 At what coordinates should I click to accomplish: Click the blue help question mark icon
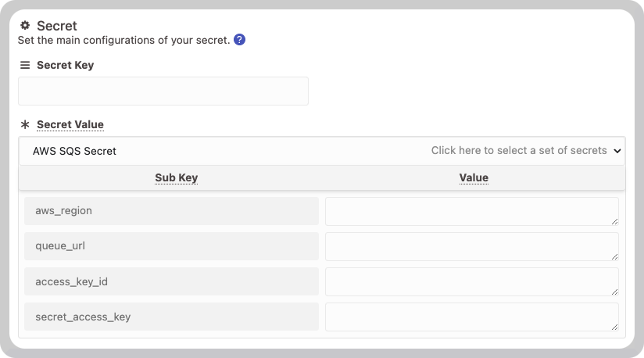click(x=239, y=40)
